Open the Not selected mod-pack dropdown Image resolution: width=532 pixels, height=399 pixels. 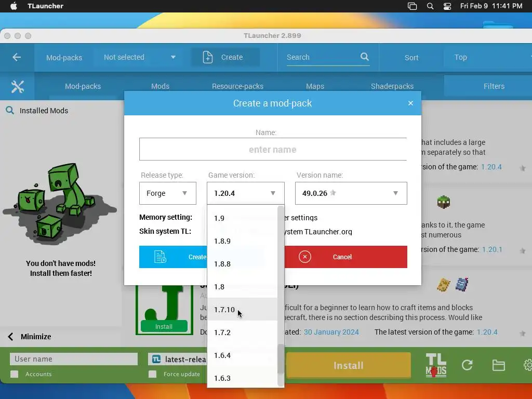point(139,57)
